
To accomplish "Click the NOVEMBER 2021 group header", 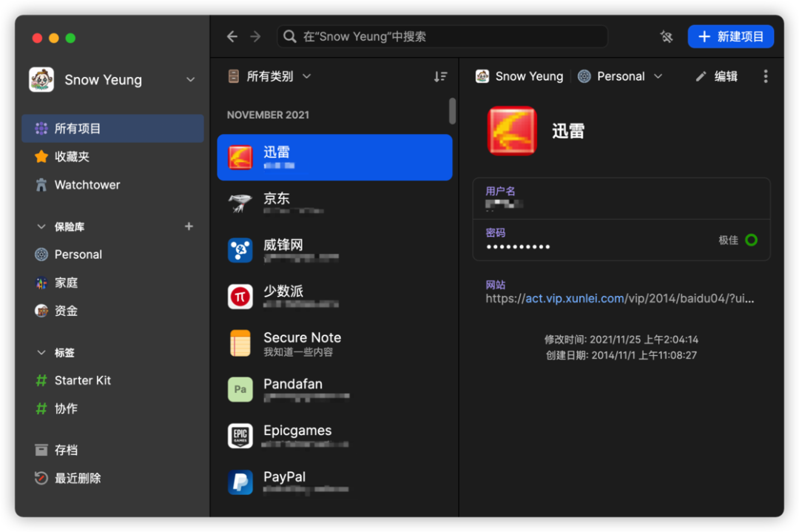I will 268,115.
